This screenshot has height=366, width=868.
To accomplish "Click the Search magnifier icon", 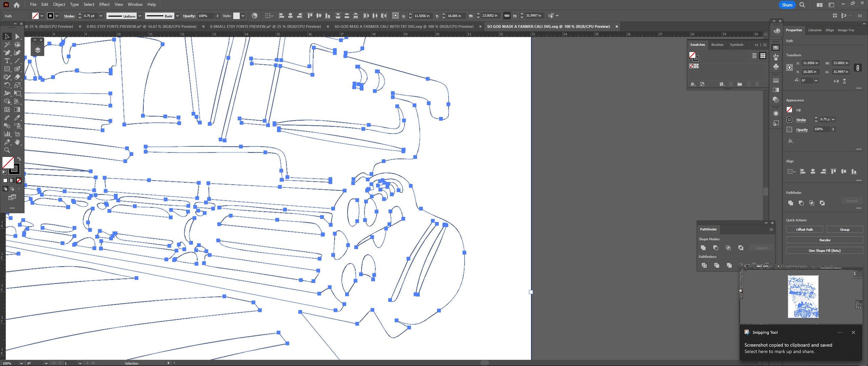I will tap(802, 5).
